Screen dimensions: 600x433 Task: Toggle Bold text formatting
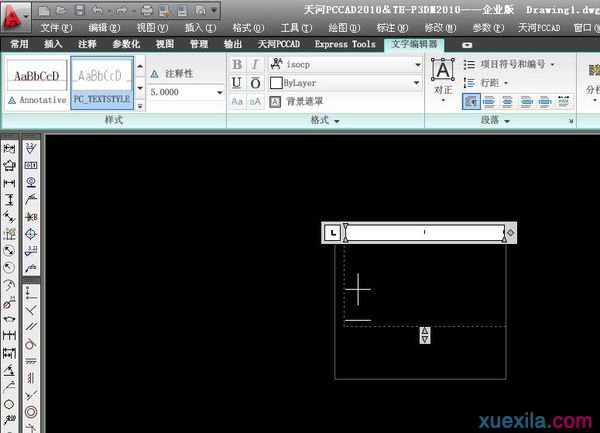pos(237,64)
